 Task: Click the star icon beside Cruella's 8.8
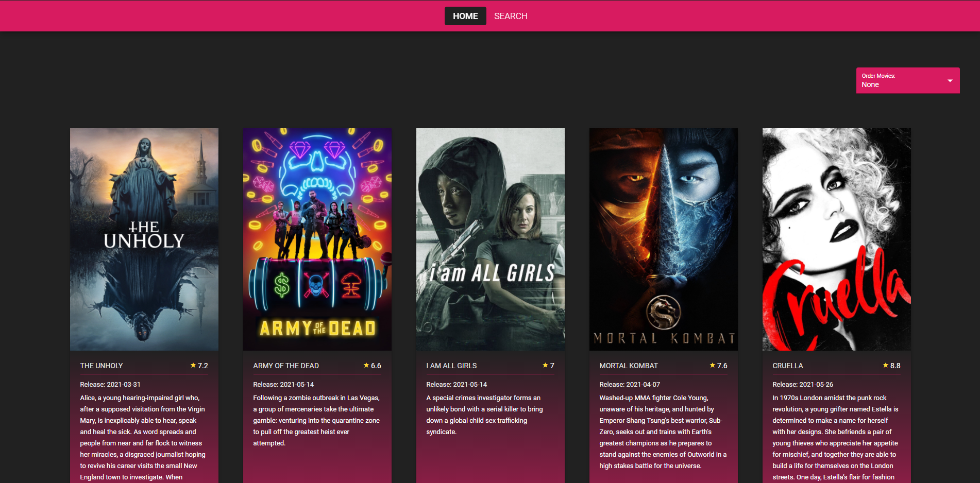(x=886, y=365)
